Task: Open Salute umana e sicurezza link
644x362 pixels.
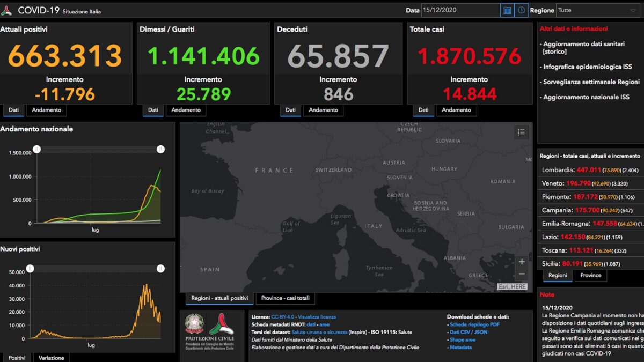Action: pyautogui.click(x=319, y=332)
